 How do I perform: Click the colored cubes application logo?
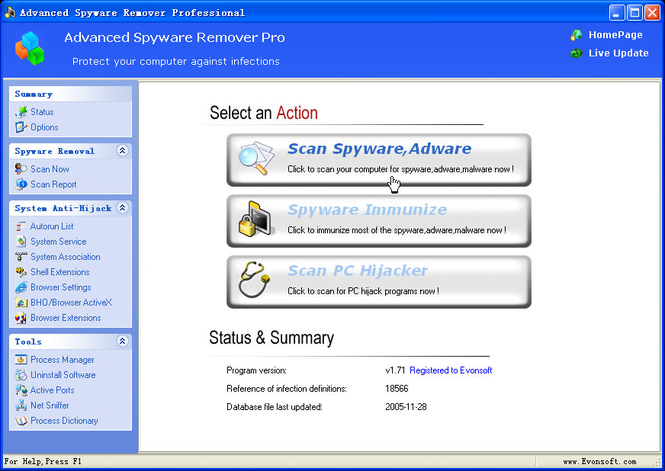(30, 48)
